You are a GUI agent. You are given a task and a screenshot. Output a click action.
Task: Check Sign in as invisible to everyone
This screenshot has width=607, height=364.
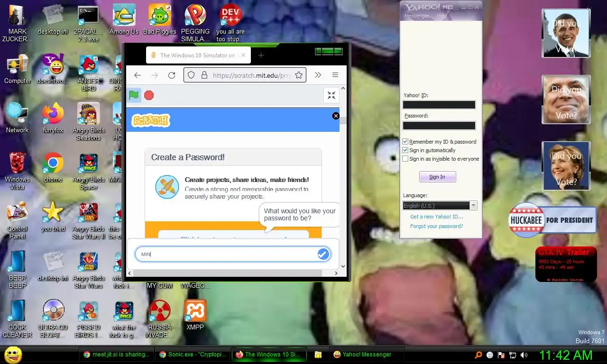click(405, 159)
